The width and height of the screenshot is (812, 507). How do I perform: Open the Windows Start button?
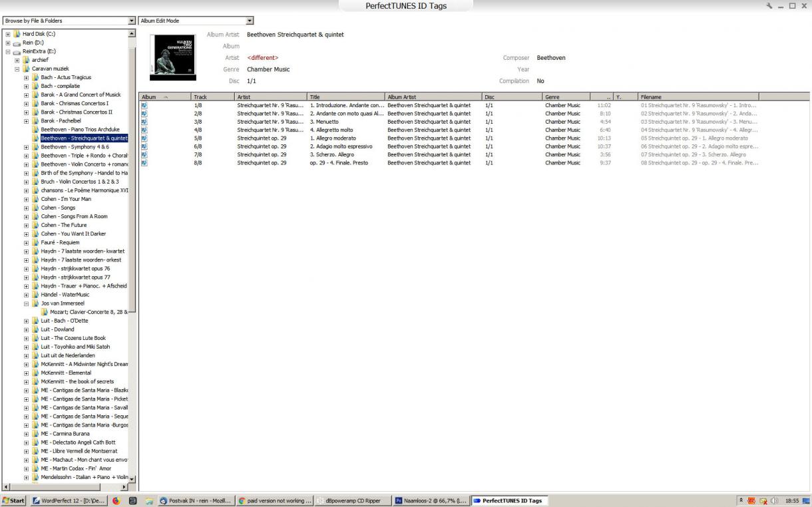(13, 500)
